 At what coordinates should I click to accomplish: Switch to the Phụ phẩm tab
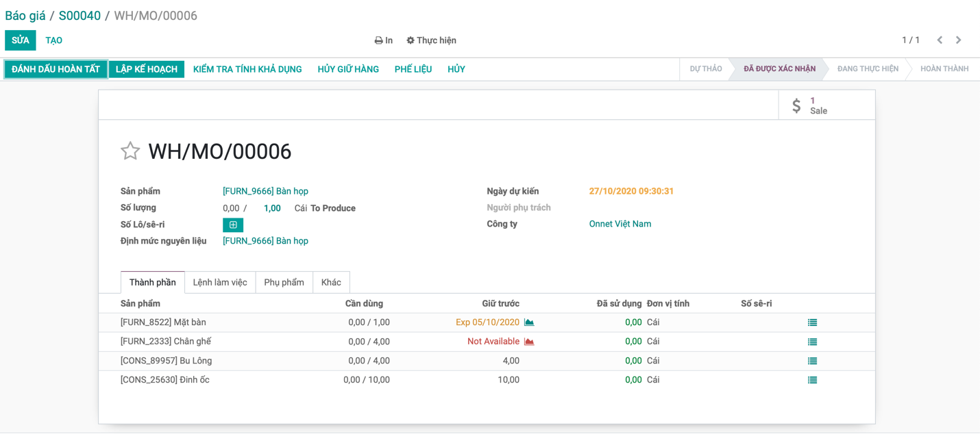click(x=284, y=283)
